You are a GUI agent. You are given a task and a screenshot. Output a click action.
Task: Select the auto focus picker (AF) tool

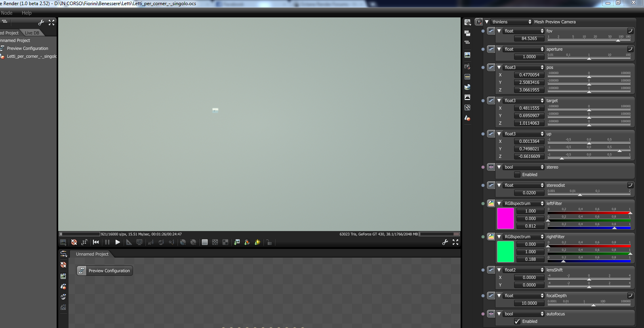click(x=151, y=242)
